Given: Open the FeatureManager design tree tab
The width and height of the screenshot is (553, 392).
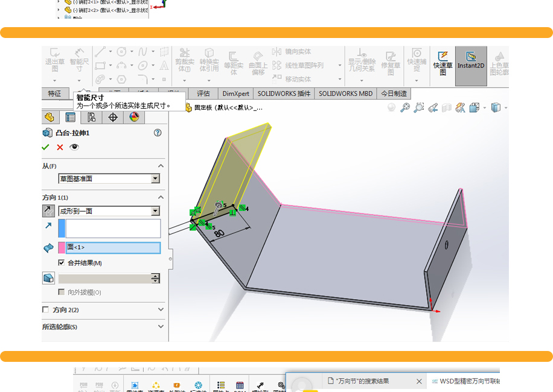Looking at the screenshot, I should click(x=50, y=117).
